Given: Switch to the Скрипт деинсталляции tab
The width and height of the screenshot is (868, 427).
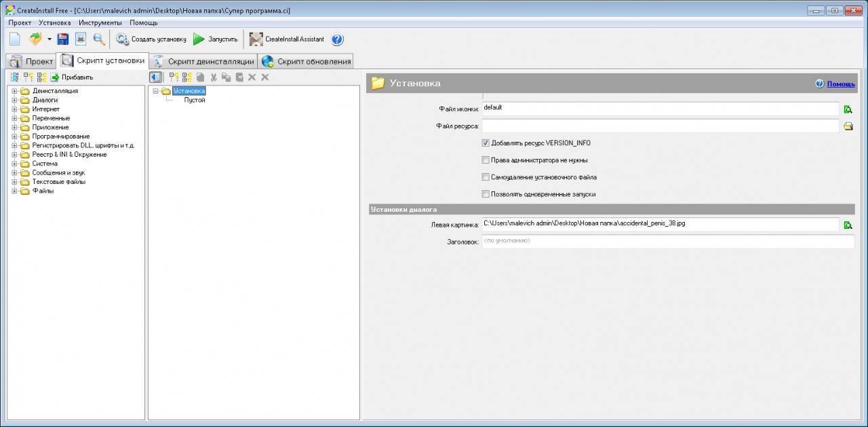Looking at the screenshot, I should coord(203,62).
